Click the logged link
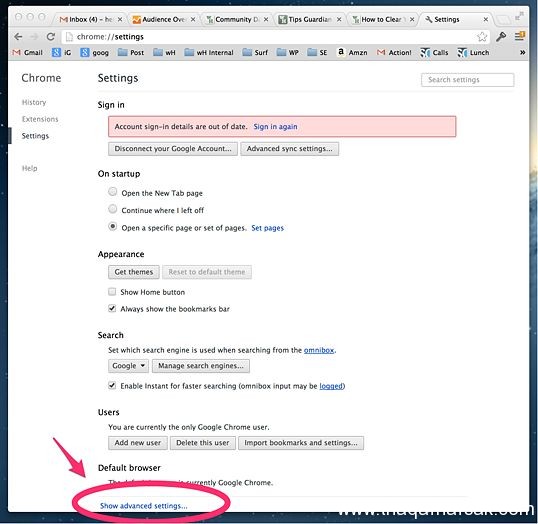 (331, 386)
